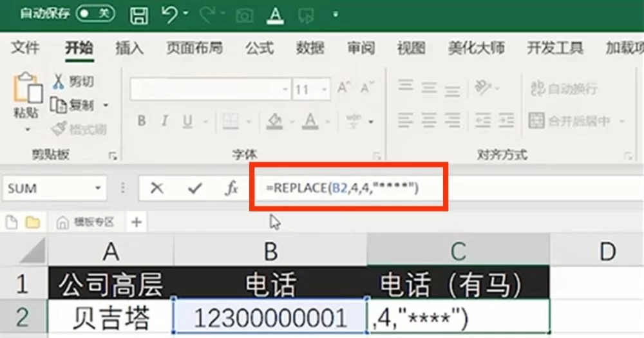Image resolution: width=644 pixels, height=338 pixels.
Task: Click the Save icon in title bar
Action: tap(138, 15)
